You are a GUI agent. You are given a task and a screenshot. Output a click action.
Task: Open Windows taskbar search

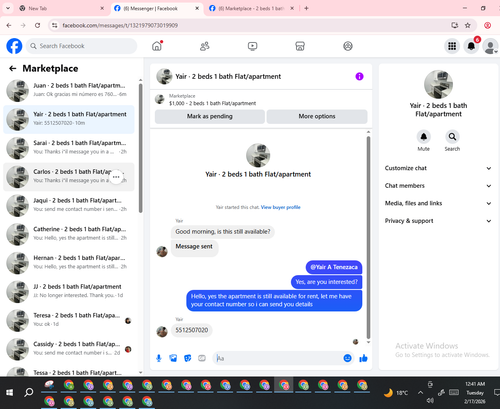(29, 393)
